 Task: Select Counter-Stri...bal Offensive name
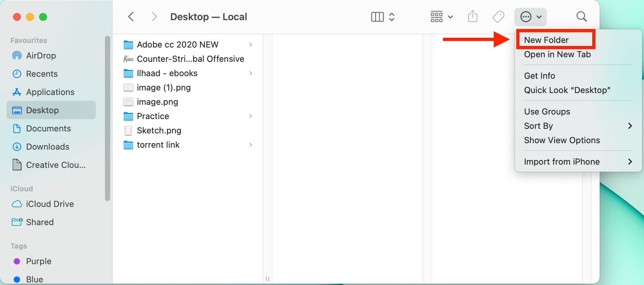tap(190, 59)
